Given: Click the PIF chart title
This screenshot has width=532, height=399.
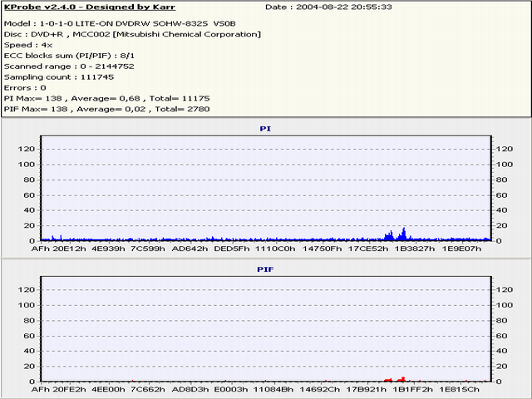Looking at the screenshot, I should click(265, 269).
